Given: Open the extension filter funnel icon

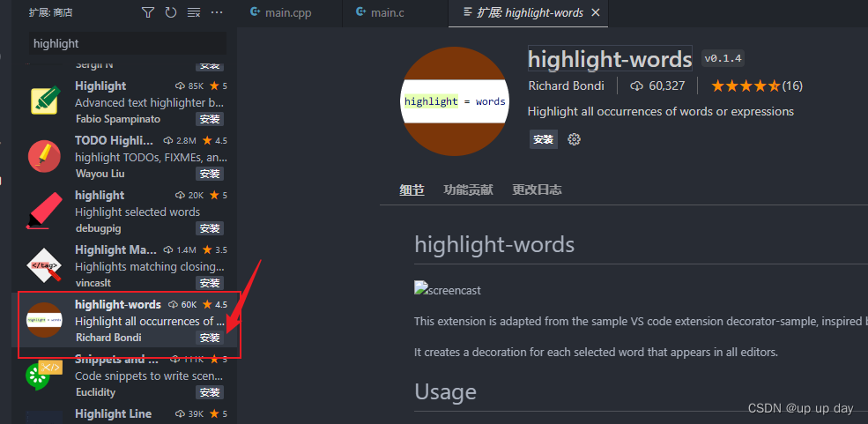Looking at the screenshot, I should coord(148,12).
